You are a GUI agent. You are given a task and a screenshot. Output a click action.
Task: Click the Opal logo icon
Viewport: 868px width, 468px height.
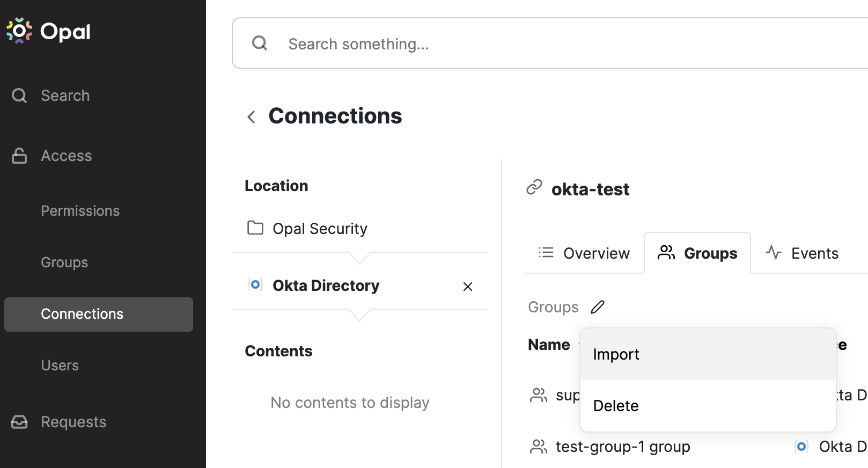(x=19, y=31)
